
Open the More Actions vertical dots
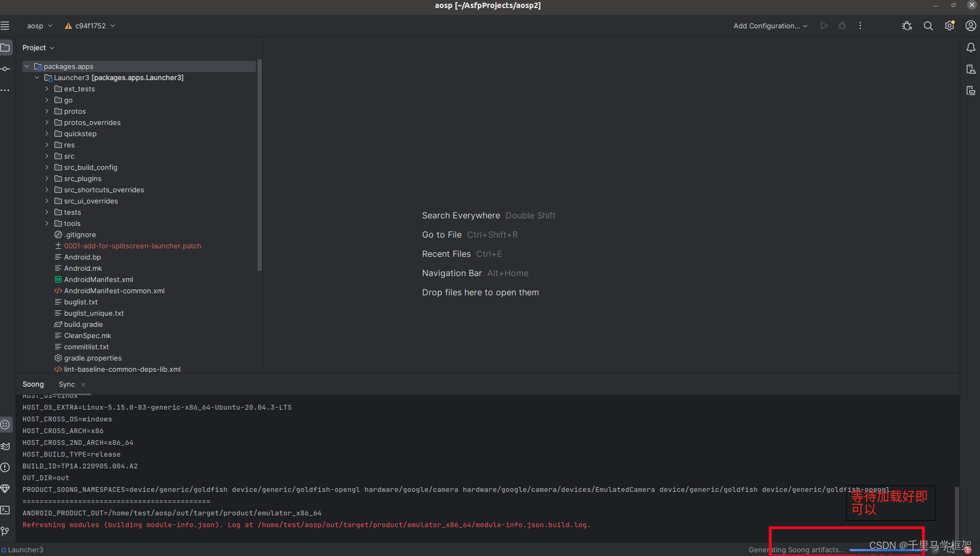860,26
